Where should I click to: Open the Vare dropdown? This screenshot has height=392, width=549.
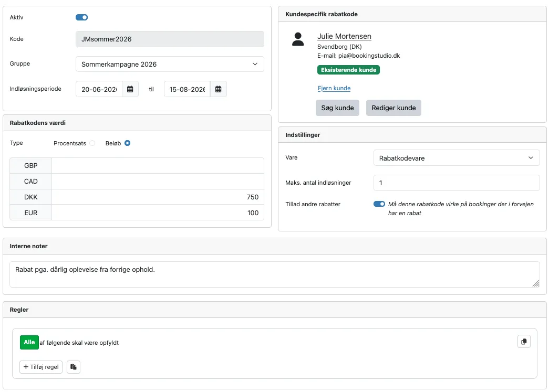[456, 157]
